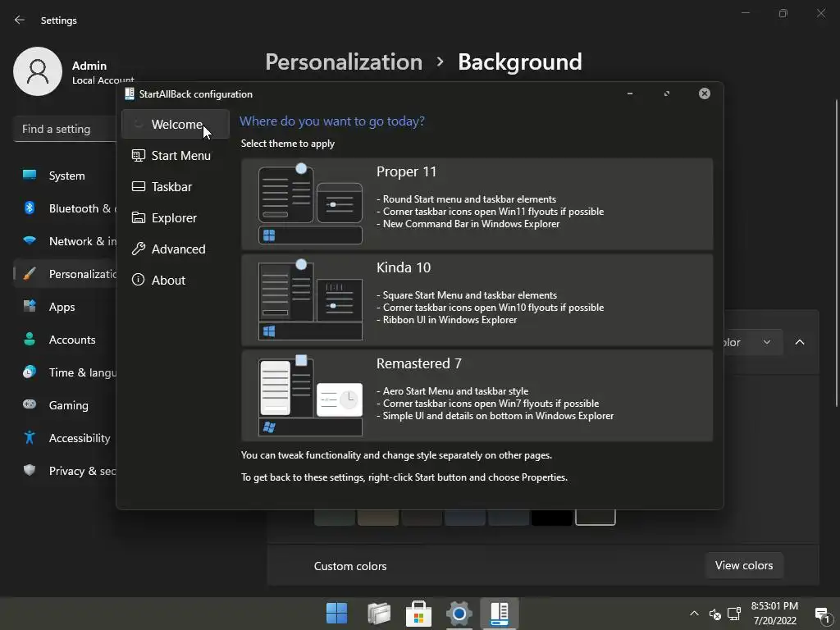Screen dimensions: 840x630
Task: Click the System monitor icon
Action: (x=30, y=175)
